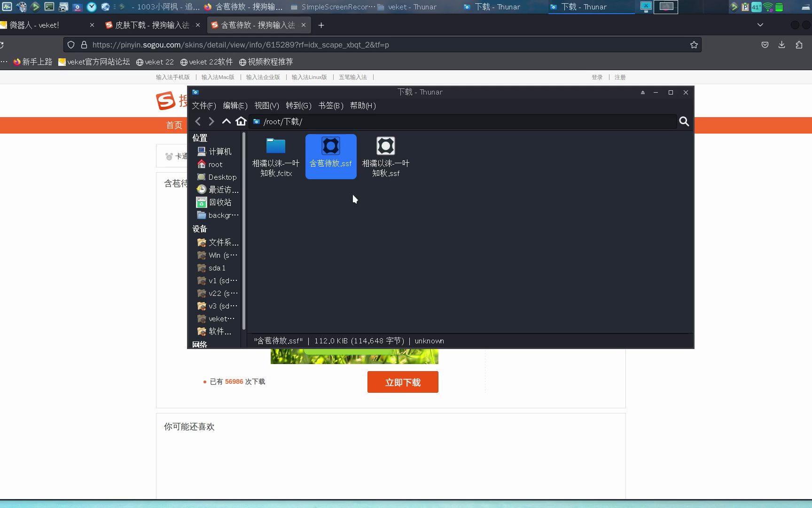
Task: Select the 含苞待放.ssf file icon
Action: pos(331,146)
